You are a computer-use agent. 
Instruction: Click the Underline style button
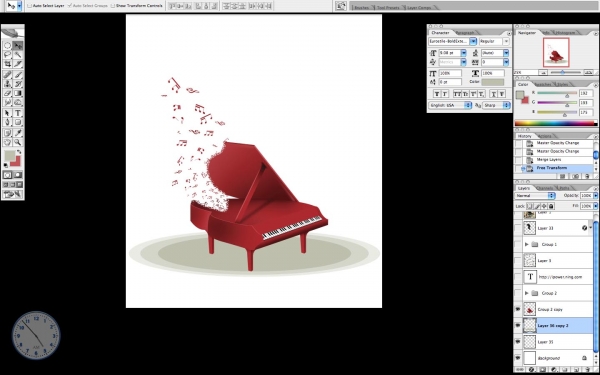pyautogui.click(x=494, y=94)
